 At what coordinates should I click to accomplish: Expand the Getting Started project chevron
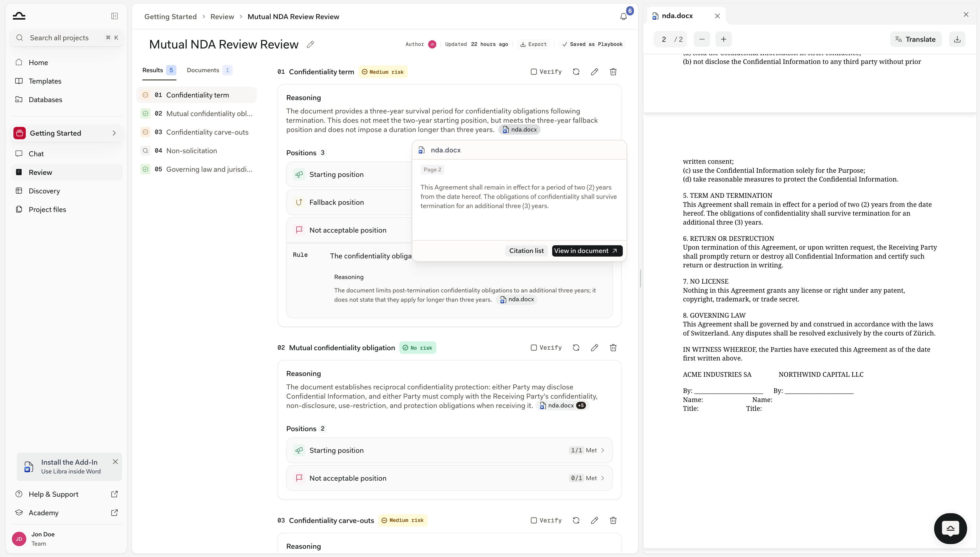(x=114, y=133)
